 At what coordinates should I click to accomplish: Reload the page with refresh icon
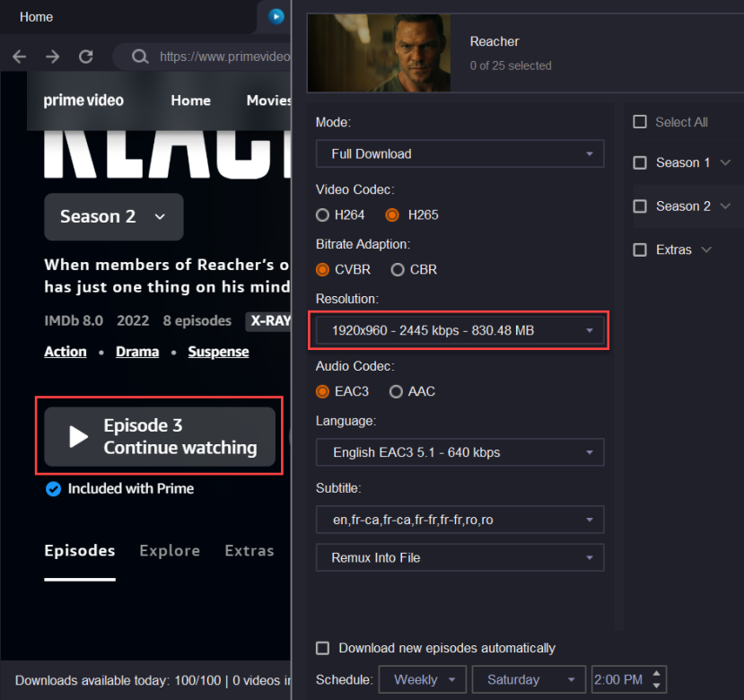click(86, 57)
